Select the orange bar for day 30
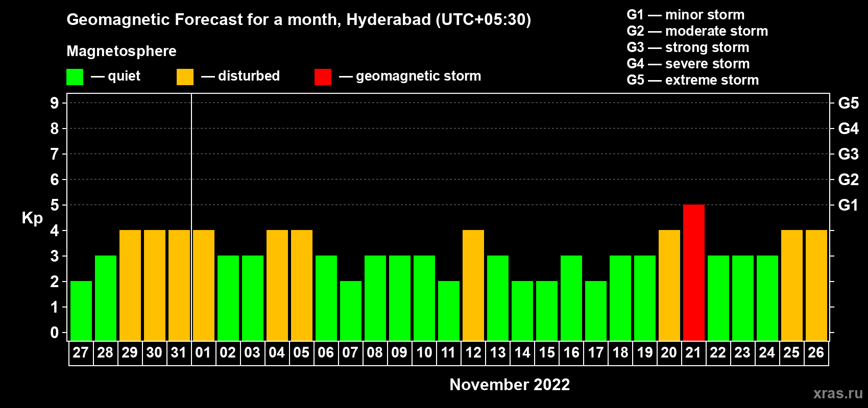This screenshot has width=868, height=408. point(155,285)
